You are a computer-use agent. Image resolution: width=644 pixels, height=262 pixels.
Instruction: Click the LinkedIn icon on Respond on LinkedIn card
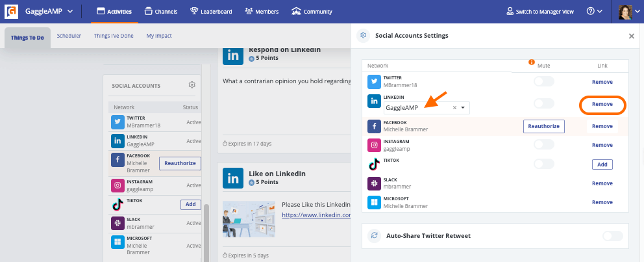tap(233, 55)
